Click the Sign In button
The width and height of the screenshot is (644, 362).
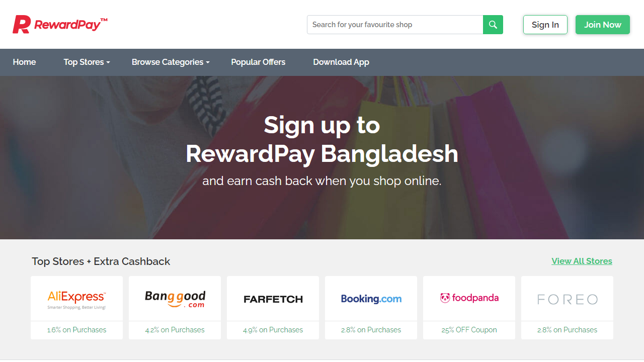[x=545, y=24]
